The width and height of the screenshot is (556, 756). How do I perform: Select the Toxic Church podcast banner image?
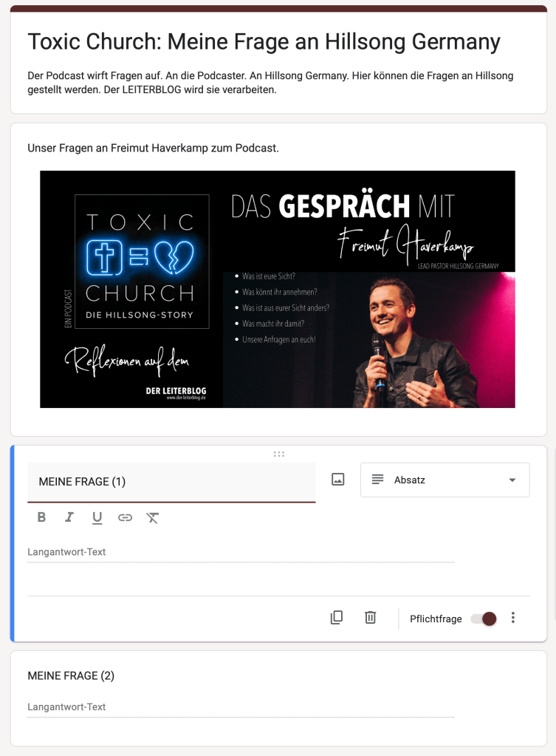pos(278,289)
